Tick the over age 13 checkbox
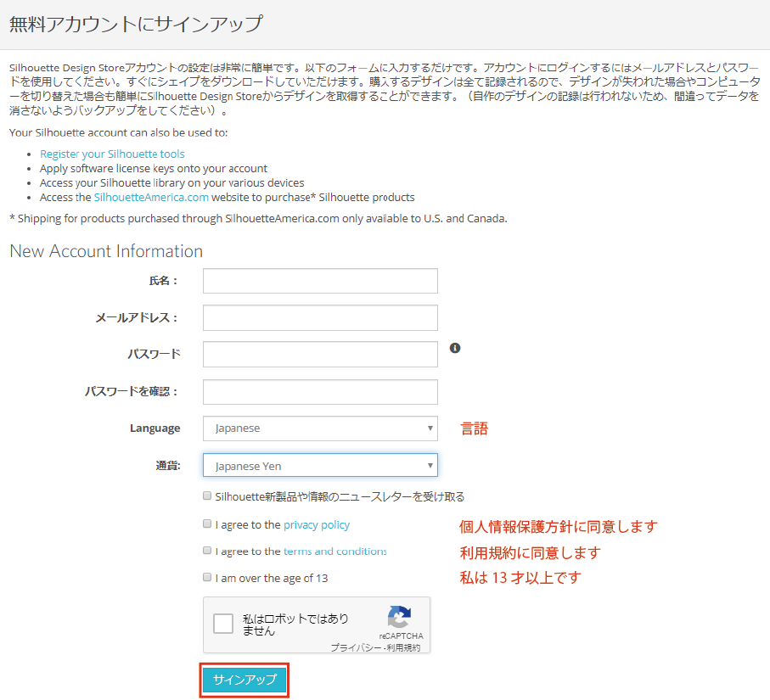The height and width of the screenshot is (700, 770). click(207, 578)
